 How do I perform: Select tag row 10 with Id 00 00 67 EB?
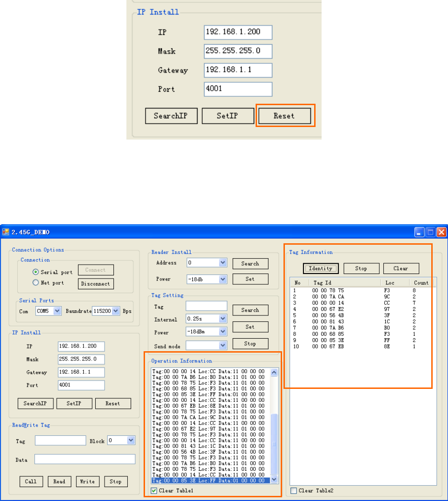[x=363, y=347]
